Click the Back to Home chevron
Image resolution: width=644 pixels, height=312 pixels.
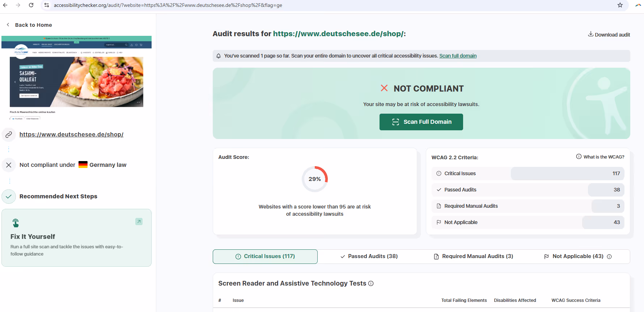pyautogui.click(x=8, y=25)
